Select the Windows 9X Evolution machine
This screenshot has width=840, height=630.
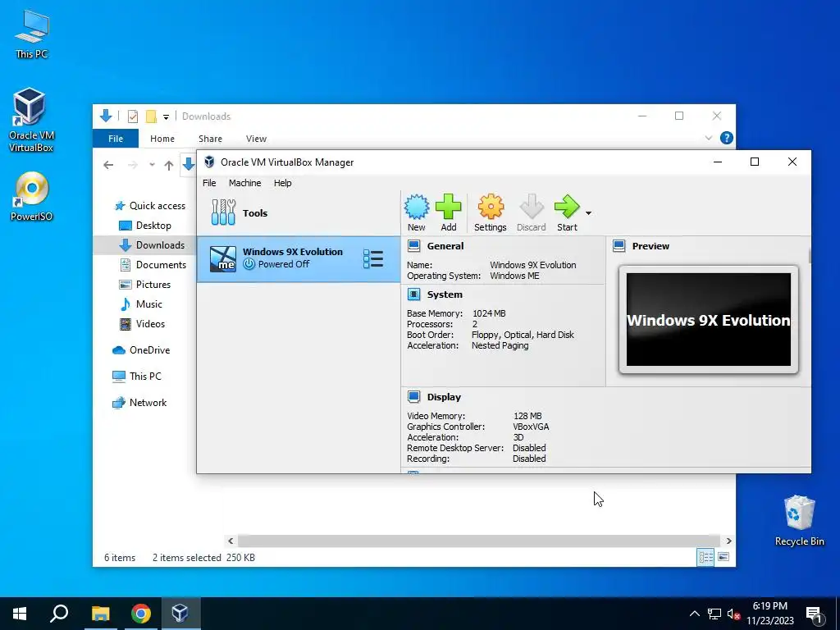click(x=299, y=258)
